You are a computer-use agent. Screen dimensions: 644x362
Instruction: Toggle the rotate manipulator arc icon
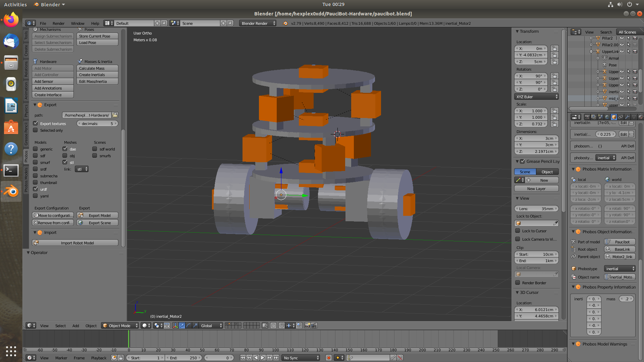[x=189, y=325]
